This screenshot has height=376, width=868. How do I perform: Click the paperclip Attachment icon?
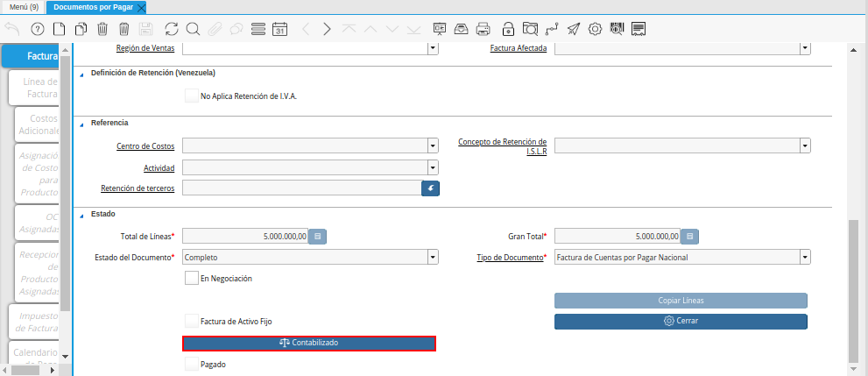pyautogui.click(x=215, y=29)
